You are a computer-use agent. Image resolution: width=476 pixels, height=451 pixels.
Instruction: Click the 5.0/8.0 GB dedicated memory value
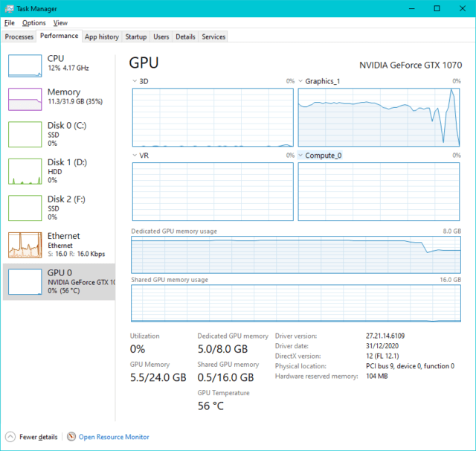tap(222, 349)
